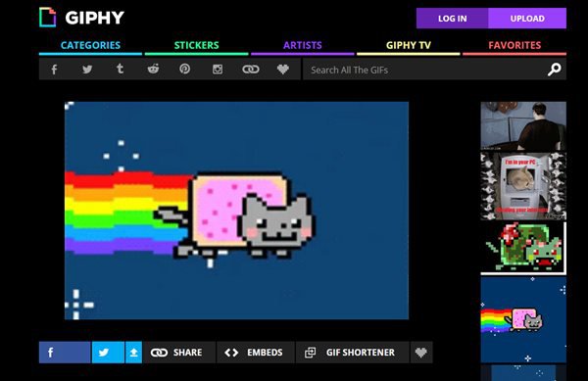
Task: Click the upload arrow icon below the GIF
Action: pyautogui.click(x=133, y=353)
